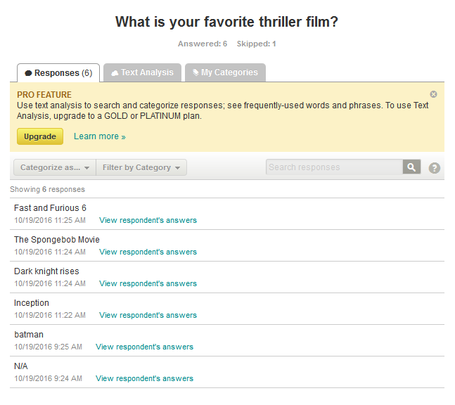Click the Showing 6 responses label

47,189
